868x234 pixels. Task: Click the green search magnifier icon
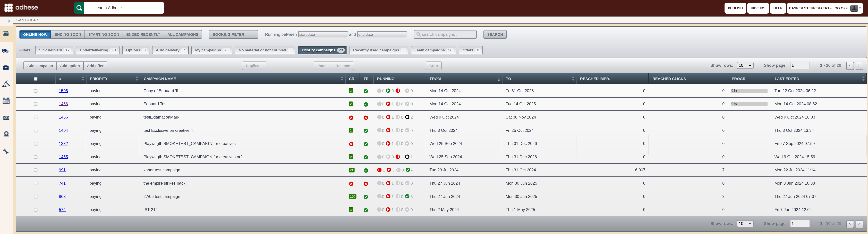[79, 8]
